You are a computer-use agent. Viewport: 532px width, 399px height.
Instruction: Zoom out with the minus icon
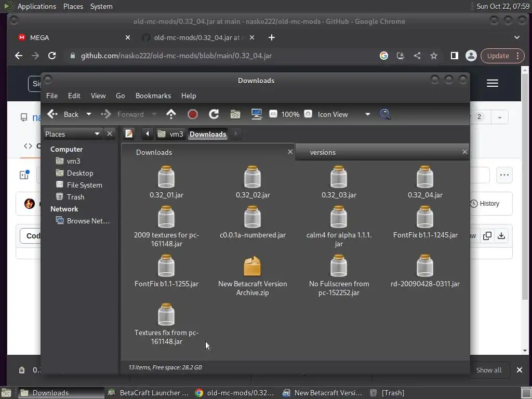pos(273,114)
